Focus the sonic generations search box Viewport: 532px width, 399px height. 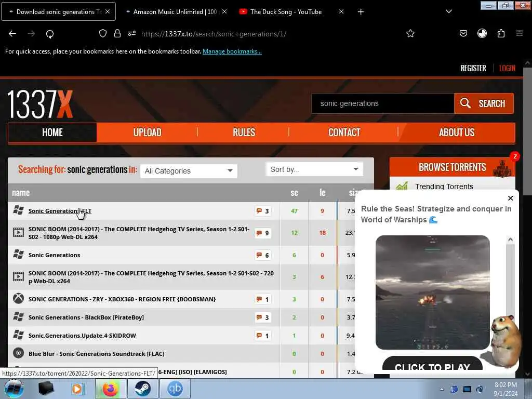(383, 103)
